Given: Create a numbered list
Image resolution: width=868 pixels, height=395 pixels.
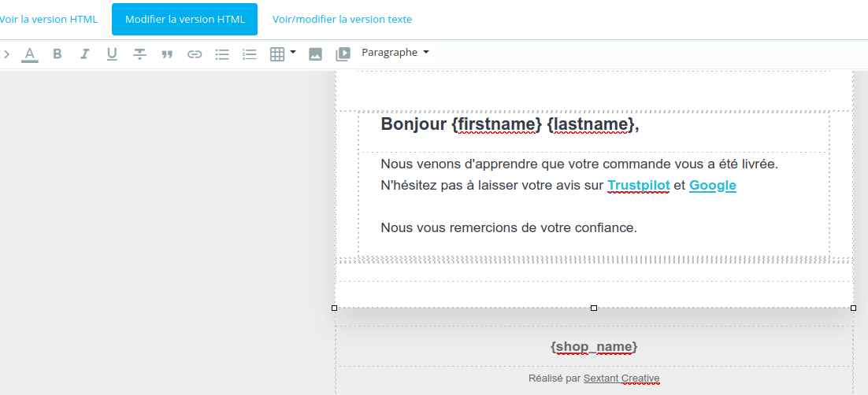Looking at the screenshot, I should [x=250, y=54].
